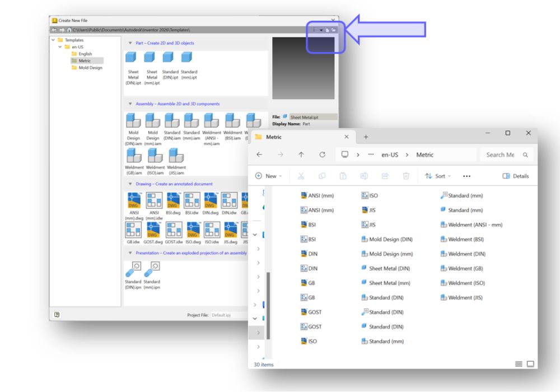This screenshot has width=560, height=392.
Task: Pick the Standard (DIN).ipn presentation template
Action: [x=133, y=269]
